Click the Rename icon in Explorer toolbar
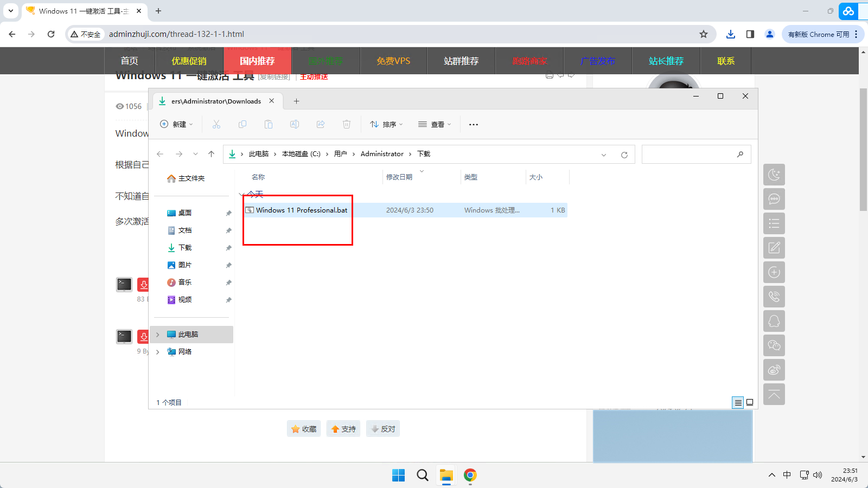The image size is (868, 488). (295, 124)
